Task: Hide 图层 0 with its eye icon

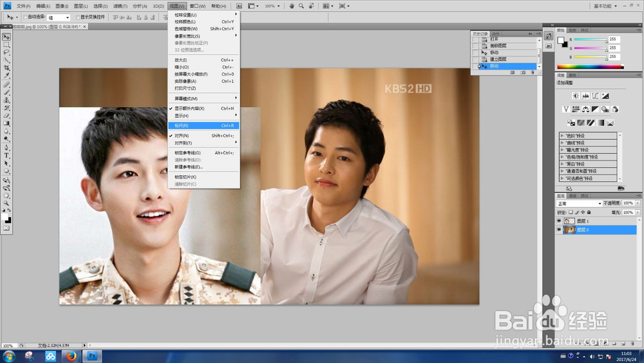Action: coord(559,230)
